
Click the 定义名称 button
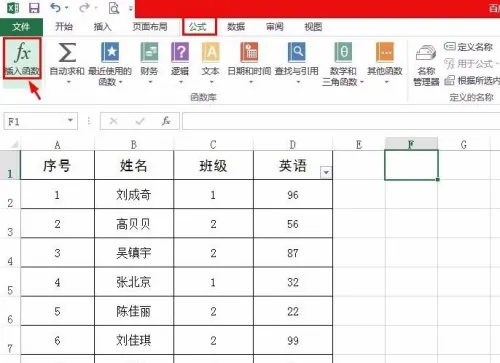tap(469, 47)
